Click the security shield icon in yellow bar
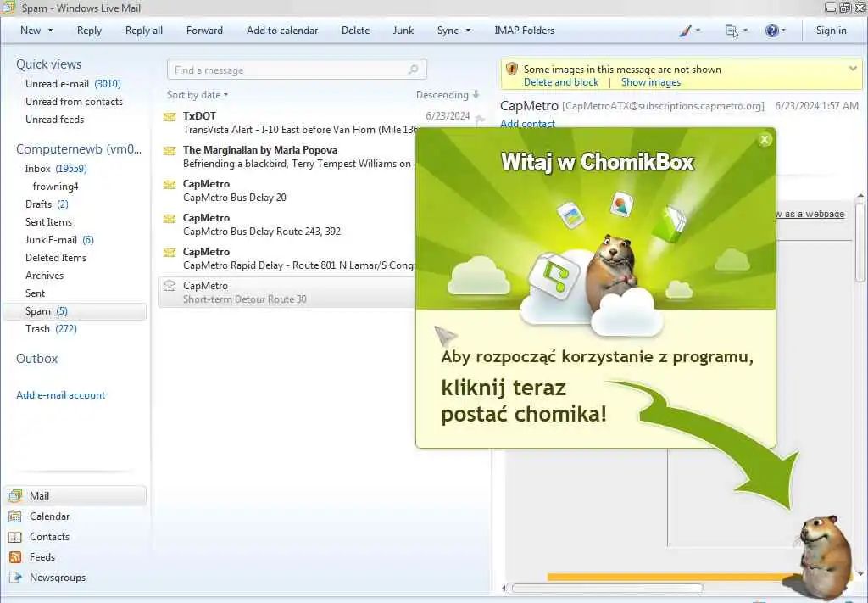 coord(512,69)
